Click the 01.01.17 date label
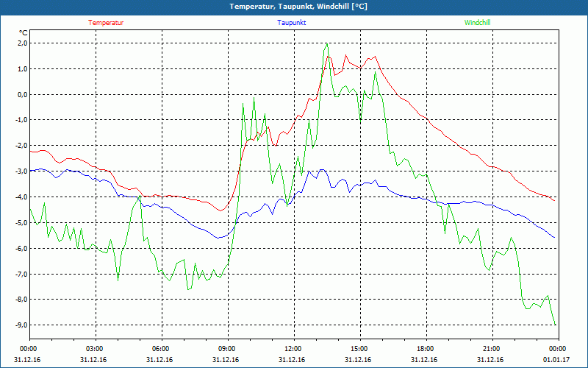The width and height of the screenshot is (588, 368). point(556,359)
